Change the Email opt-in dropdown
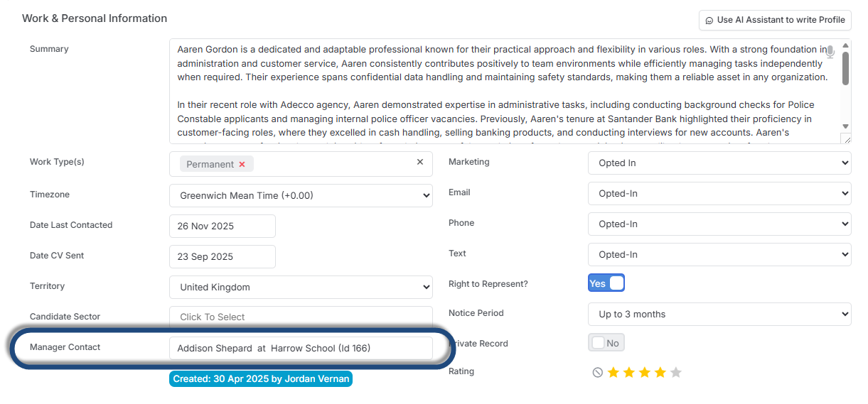The image size is (868, 404). click(x=719, y=193)
